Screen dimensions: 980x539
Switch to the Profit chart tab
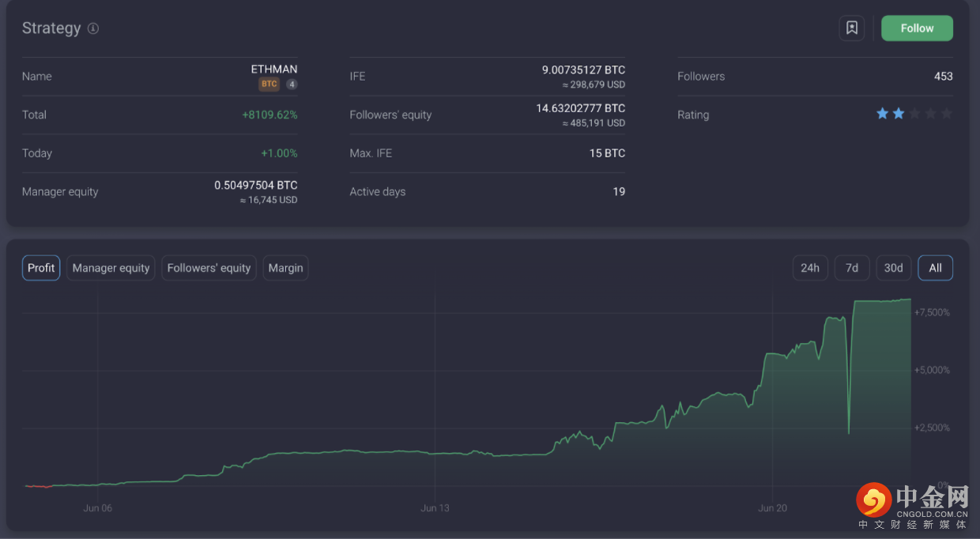(41, 268)
